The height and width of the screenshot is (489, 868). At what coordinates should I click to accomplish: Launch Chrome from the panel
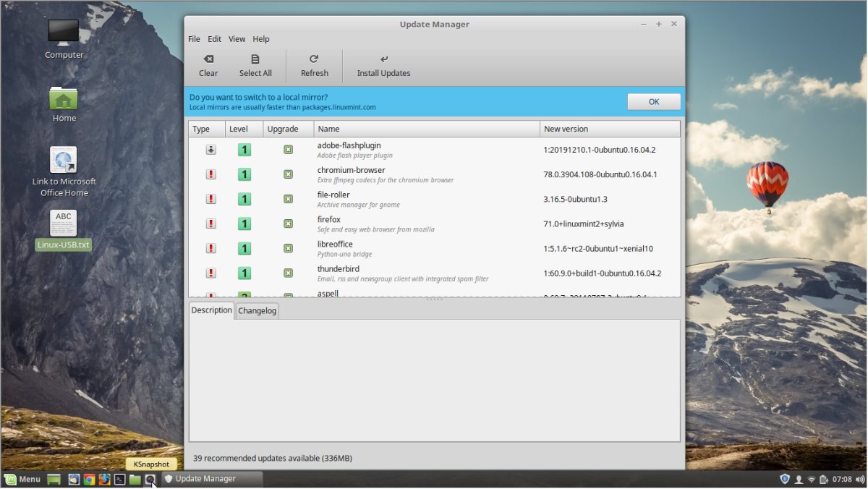pyautogui.click(x=89, y=479)
